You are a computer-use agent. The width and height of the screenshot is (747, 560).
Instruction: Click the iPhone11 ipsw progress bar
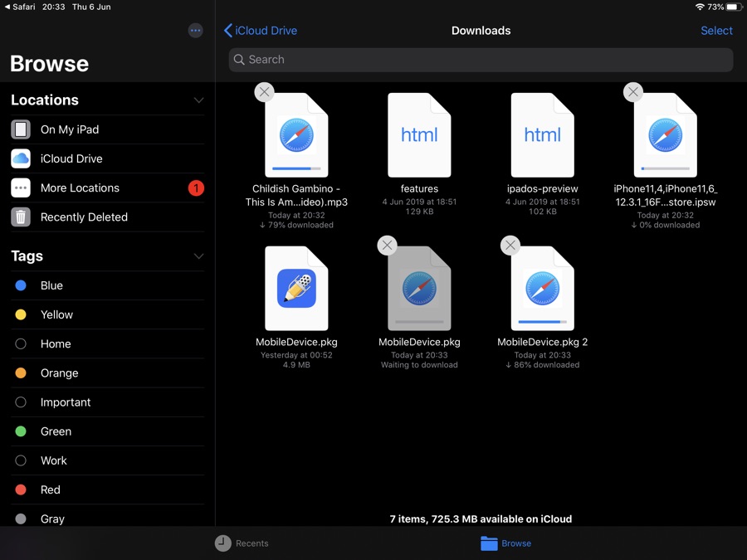click(x=666, y=168)
